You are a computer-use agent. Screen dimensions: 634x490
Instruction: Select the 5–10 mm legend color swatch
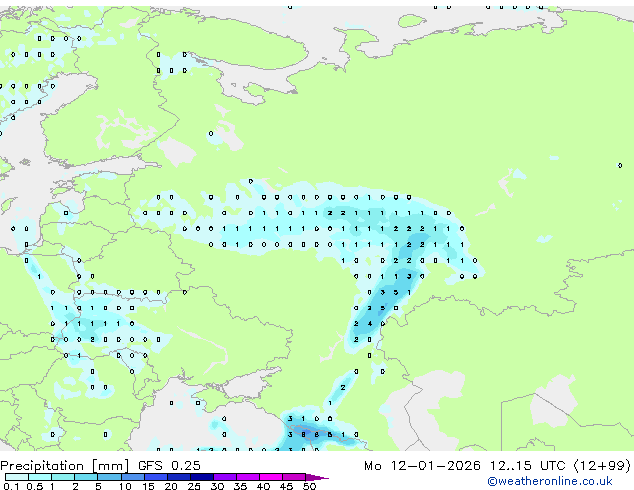(x=109, y=477)
